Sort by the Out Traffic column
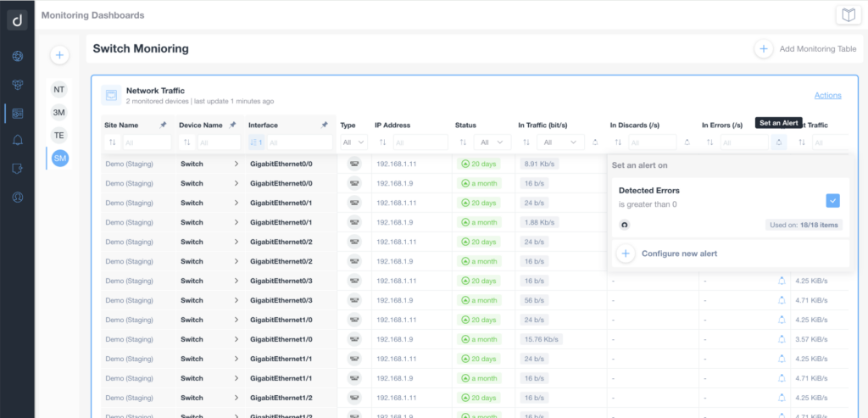Image resolution: width=868 pixels, height=418 pixels. [x=802, y=142]
